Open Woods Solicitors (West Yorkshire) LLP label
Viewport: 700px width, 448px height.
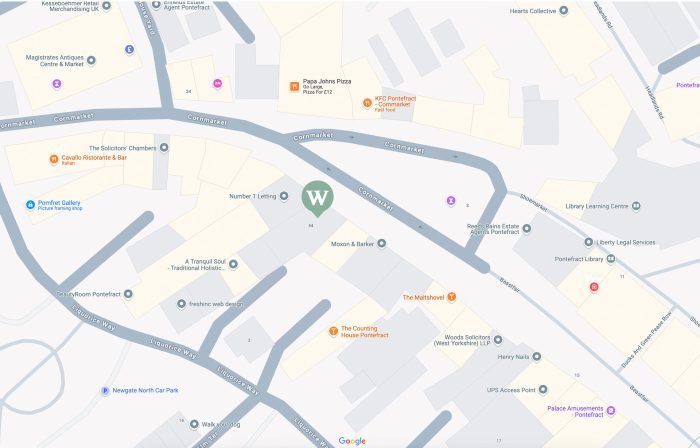462,340
